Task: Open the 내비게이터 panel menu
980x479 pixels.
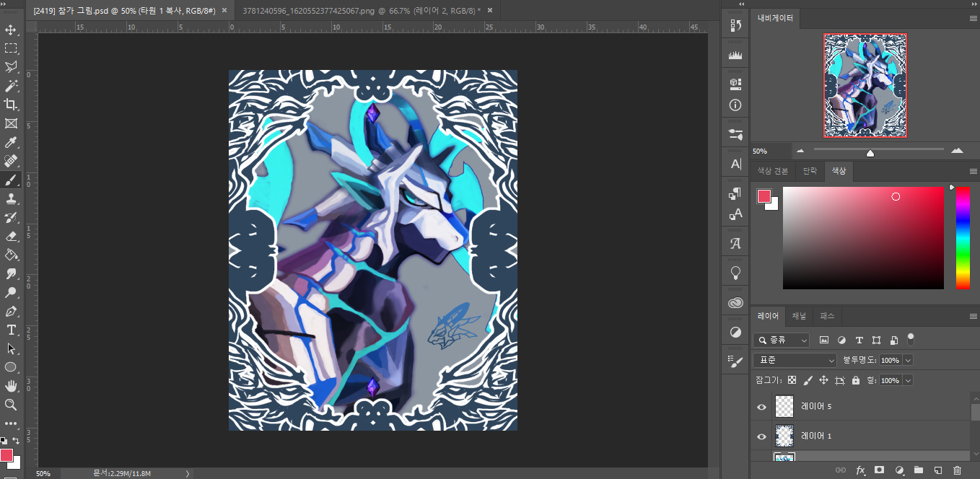Action: pos(973,18)
